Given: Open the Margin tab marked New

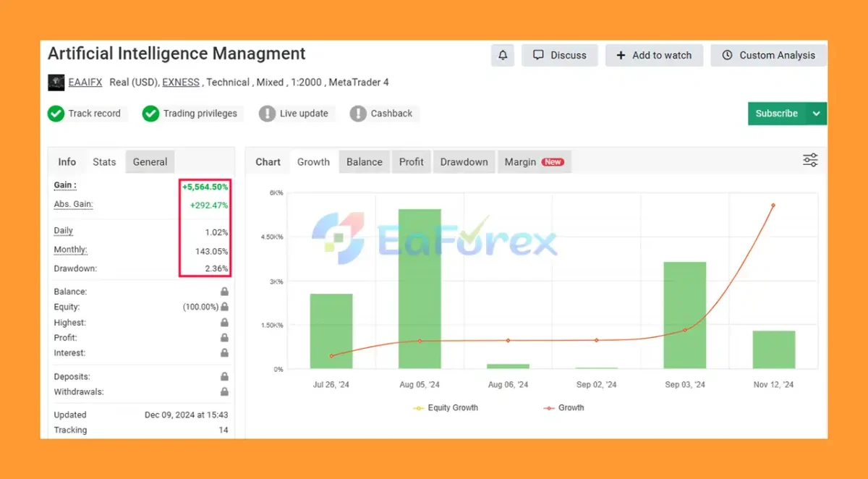Looking at the screenshot, I should pyautogui.click(x=534, y=162).
